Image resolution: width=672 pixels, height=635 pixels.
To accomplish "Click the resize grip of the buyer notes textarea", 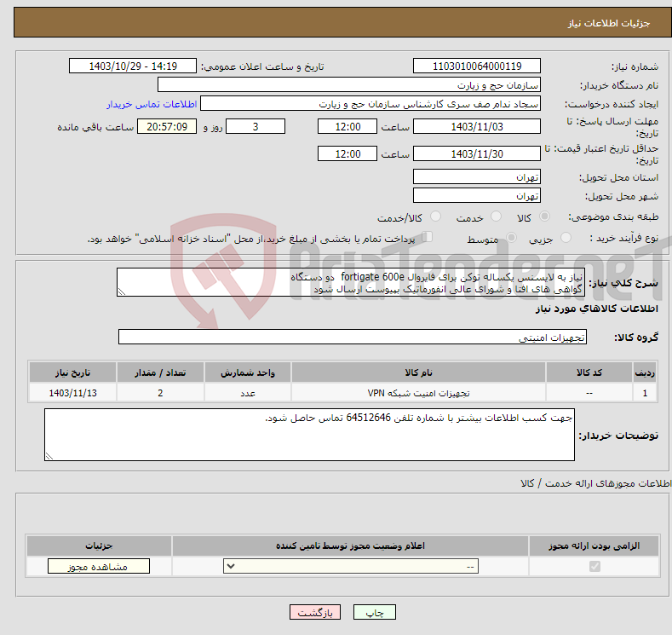I will (x=49, y=456).
